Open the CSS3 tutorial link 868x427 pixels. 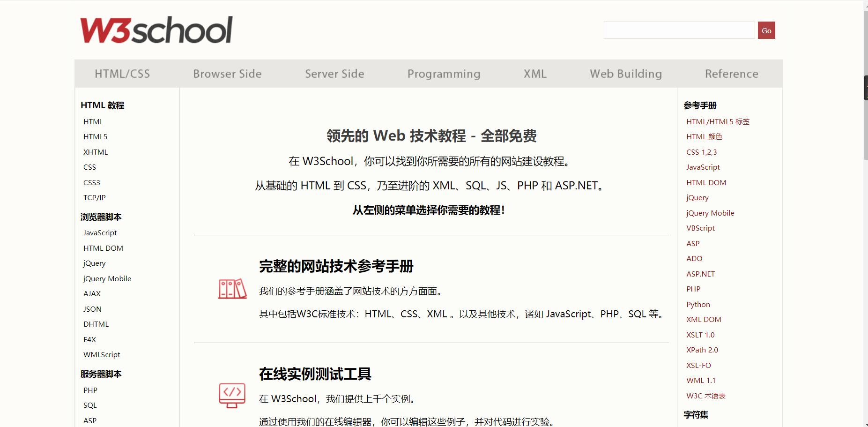91,182
